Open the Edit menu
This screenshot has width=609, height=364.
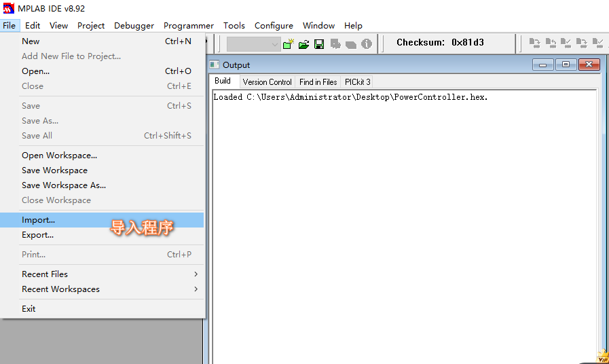33,26
